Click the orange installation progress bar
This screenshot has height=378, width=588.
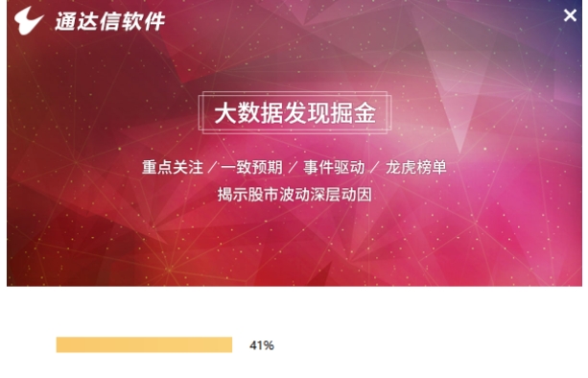pyautogui.click(x=144, y=344)
